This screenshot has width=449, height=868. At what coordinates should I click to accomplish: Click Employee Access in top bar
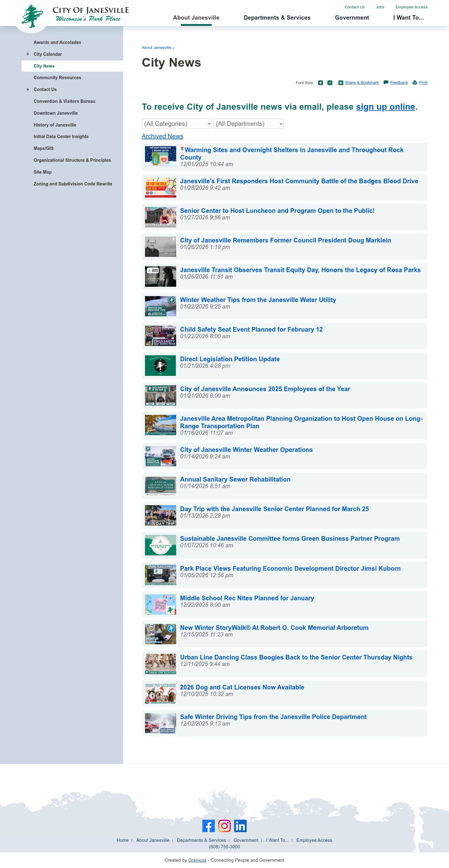[x=411, y=7]
